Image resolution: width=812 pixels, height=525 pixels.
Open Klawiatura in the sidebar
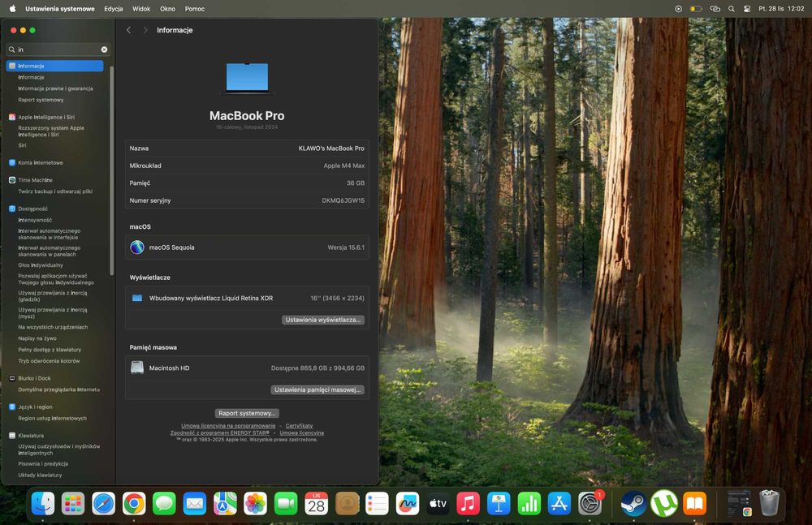[x=31, y=436]
